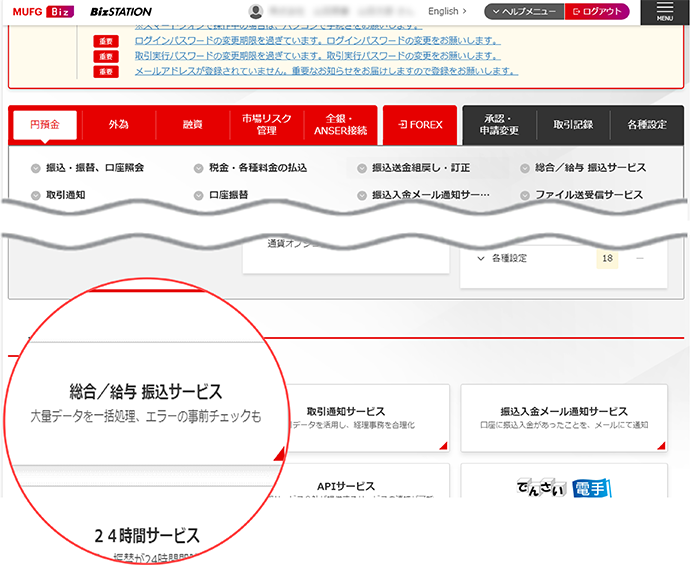Open the unregistered email address notice link
The image size is (690, 565).
326,72
